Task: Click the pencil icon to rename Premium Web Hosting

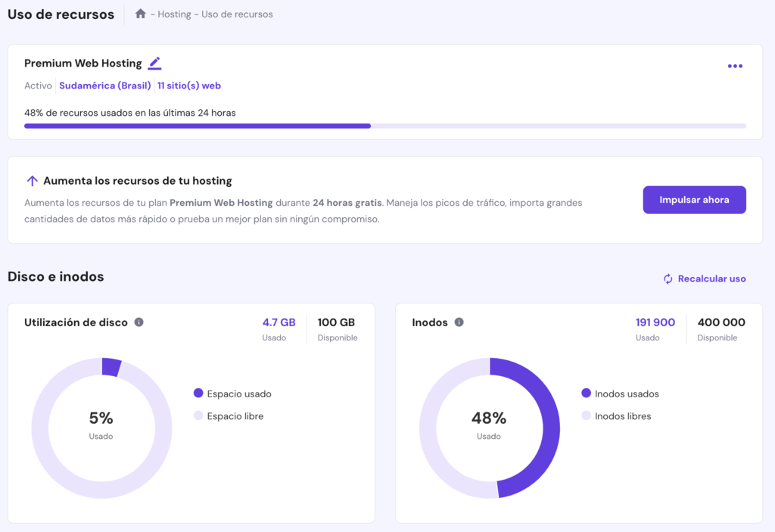Action: tap(154, 64)
